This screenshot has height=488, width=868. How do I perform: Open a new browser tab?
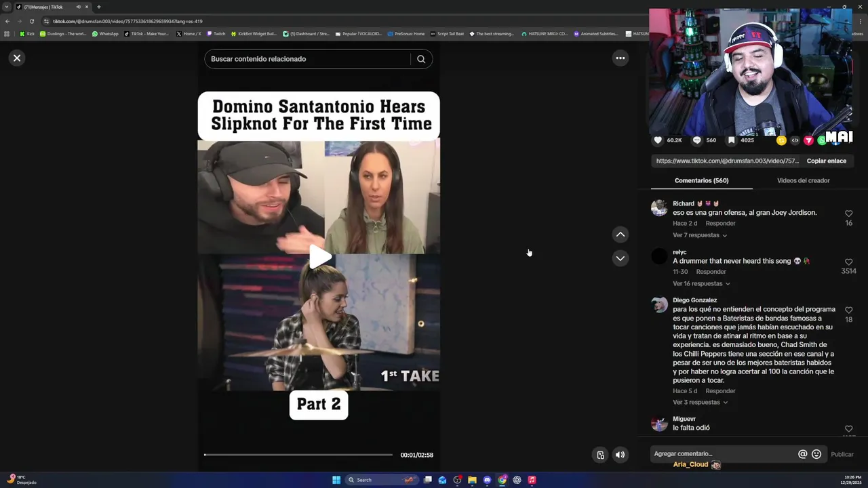click(x=98, y=7)
